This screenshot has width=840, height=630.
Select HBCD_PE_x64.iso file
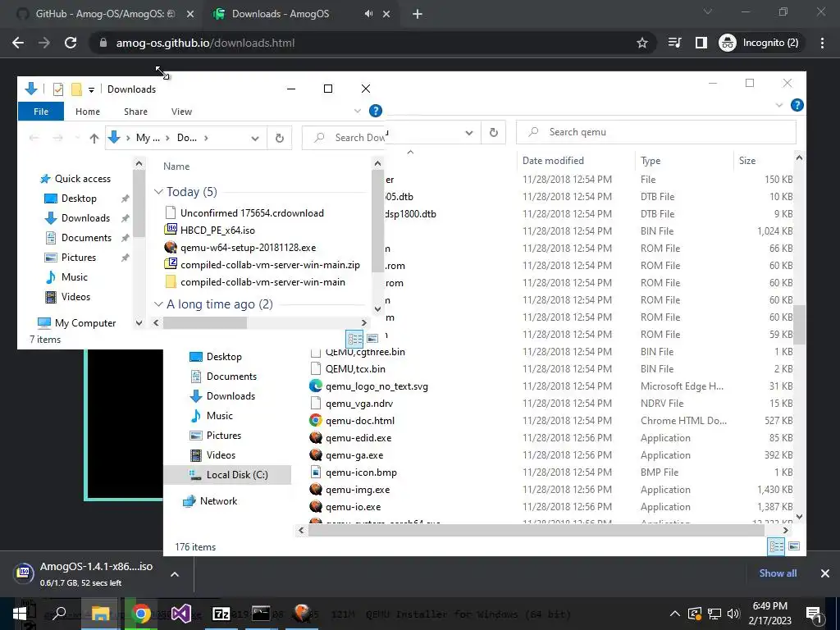pos(217,231)
